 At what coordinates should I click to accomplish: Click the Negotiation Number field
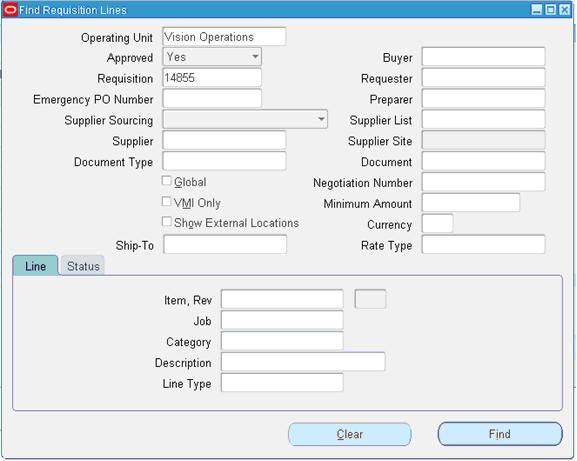click(x=483, y=182)
